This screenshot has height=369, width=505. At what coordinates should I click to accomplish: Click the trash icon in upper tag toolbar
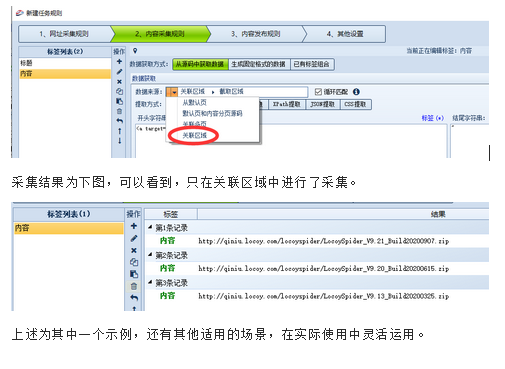point(119,111)
